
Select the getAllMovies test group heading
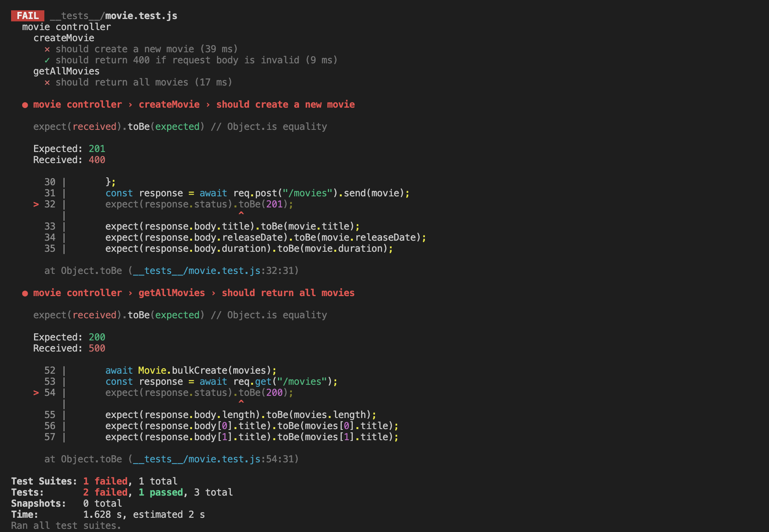tap(66, 71)
